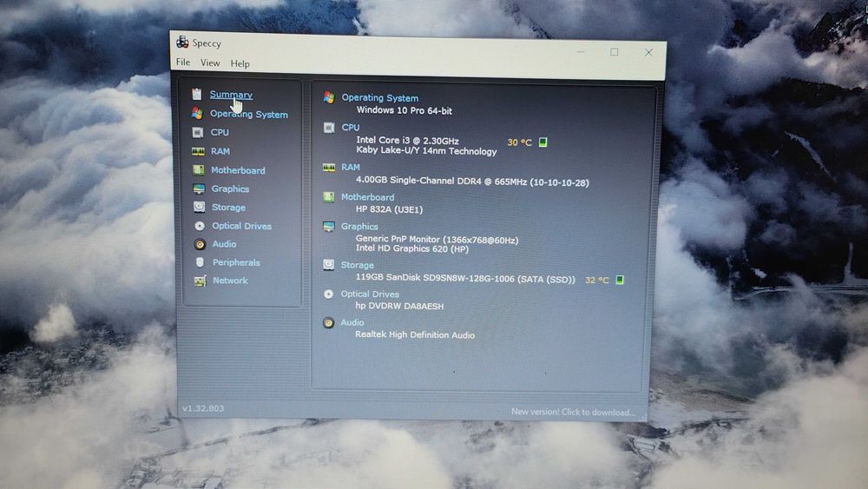Screen dimensions: 868x489
Task: Click the CPU chip icon in sidebar
Action: point(198,132)
